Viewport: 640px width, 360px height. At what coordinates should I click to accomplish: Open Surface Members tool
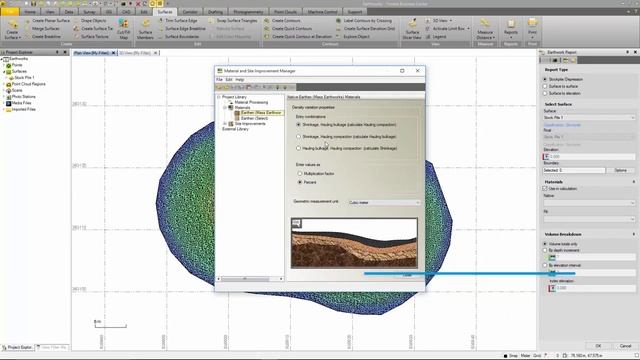(x=145, y=29)
